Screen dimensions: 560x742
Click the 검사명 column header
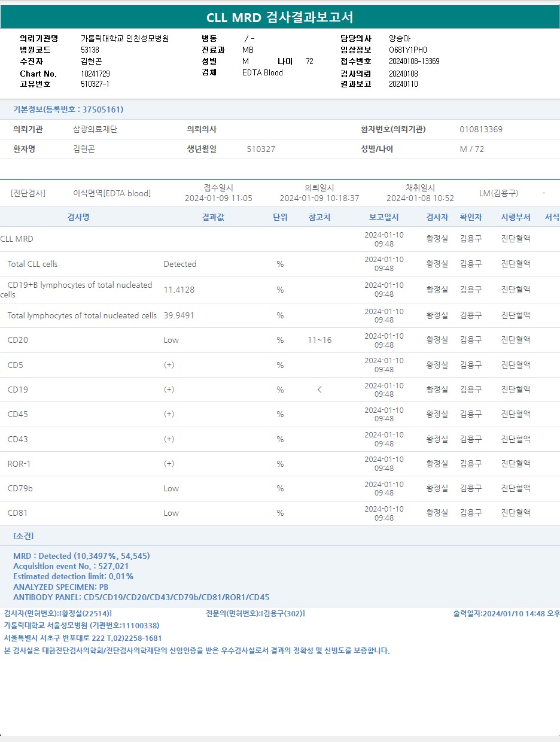(x=78, y=217)
